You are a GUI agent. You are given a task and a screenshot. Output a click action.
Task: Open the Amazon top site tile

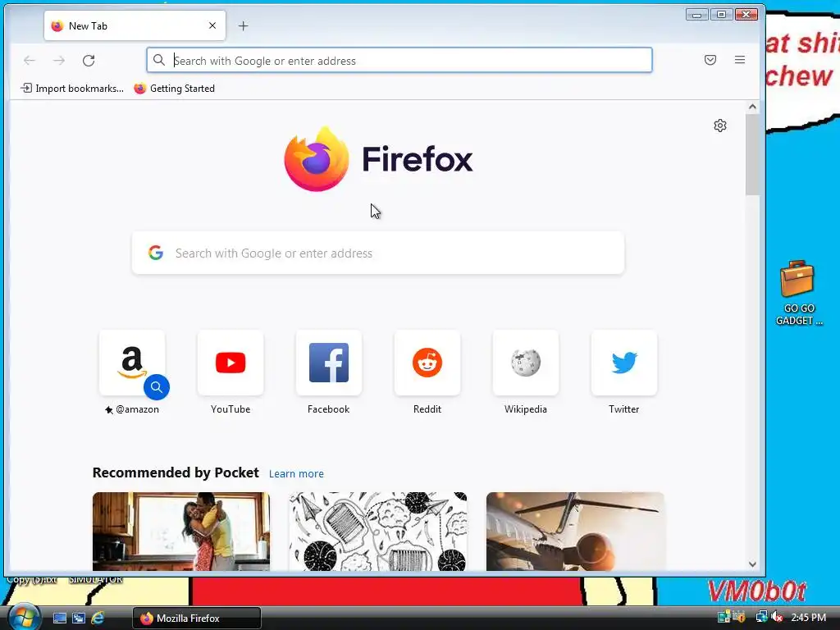pos(132,363)
